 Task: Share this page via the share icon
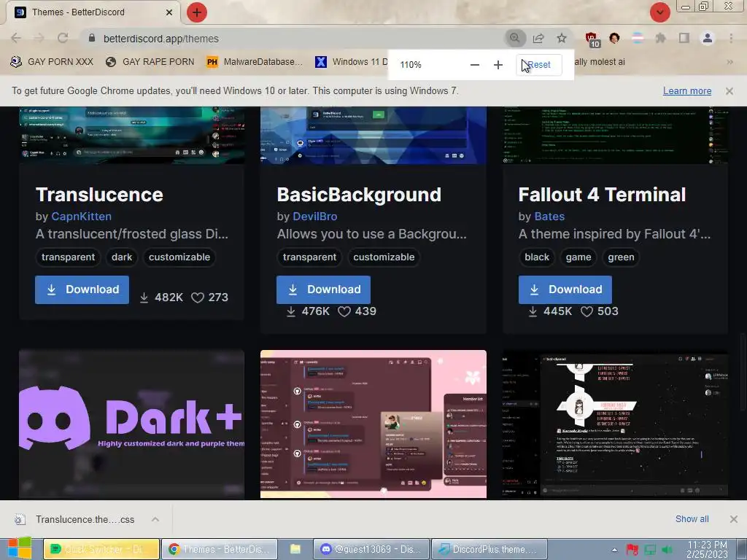(x=538, y=38)
